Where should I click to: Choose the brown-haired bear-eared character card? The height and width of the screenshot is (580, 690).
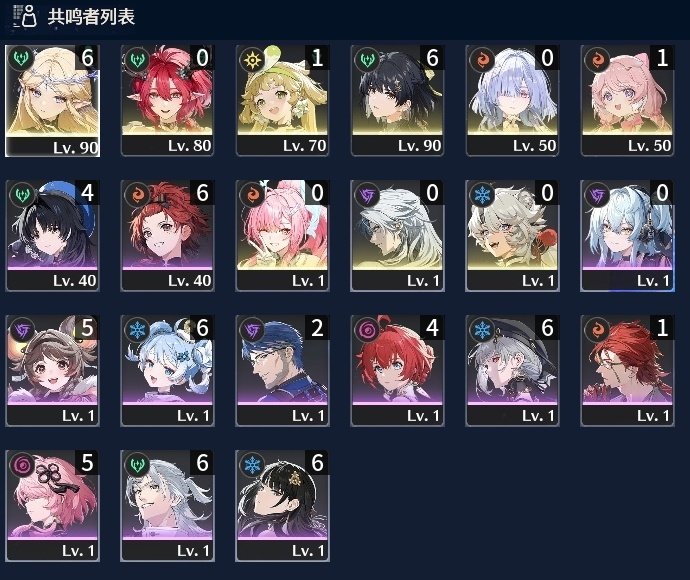point(52,371)
